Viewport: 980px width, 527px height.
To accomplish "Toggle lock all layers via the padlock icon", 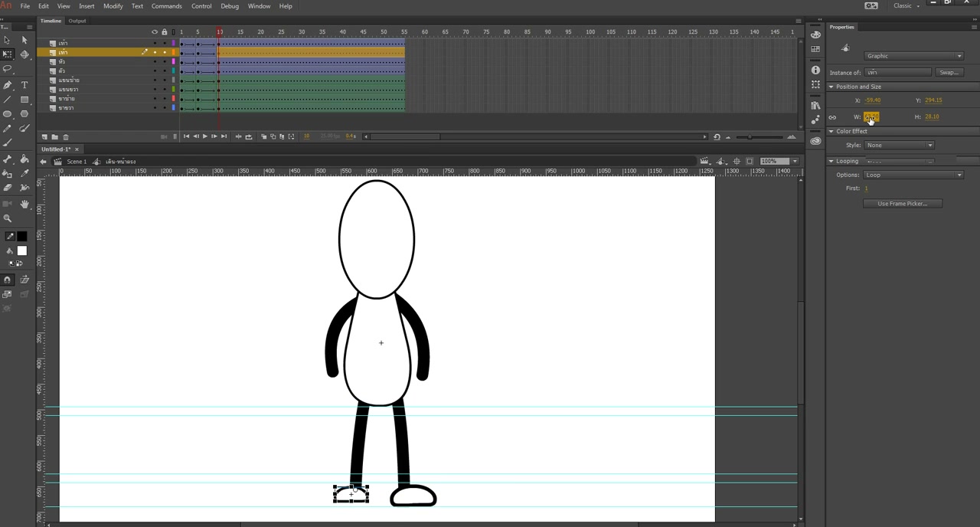I will tap(164, 32).
